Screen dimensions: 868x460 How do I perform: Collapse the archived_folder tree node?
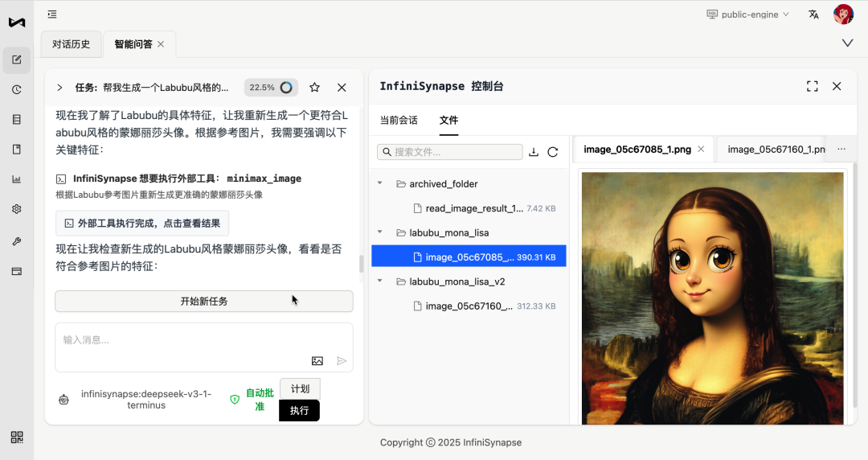379,183
